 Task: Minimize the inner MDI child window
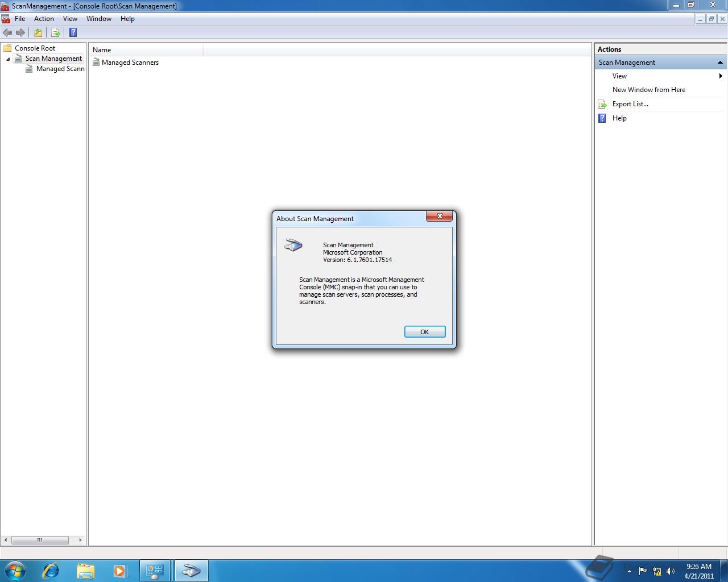tap(700, 19)
